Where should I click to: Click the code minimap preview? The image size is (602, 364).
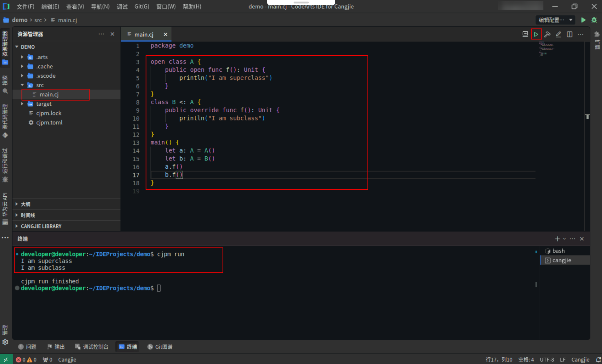(x=546, y=49)
